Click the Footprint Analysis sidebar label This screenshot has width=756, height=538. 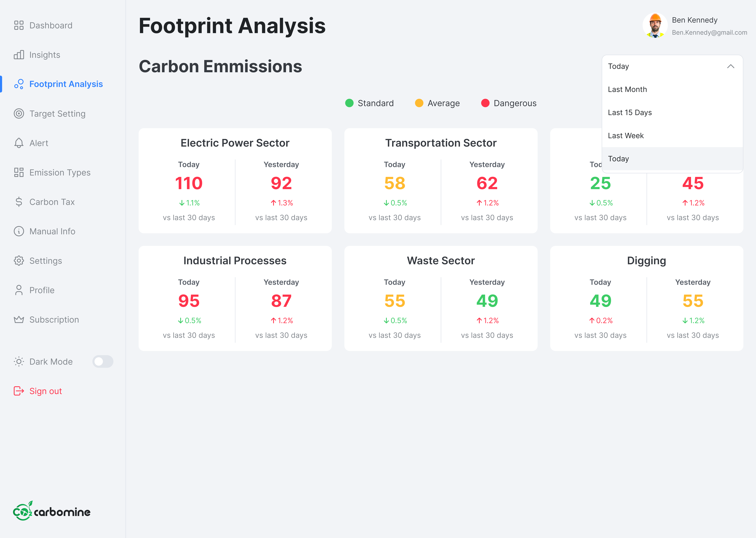pyautogui.click(x=66, y=84)
